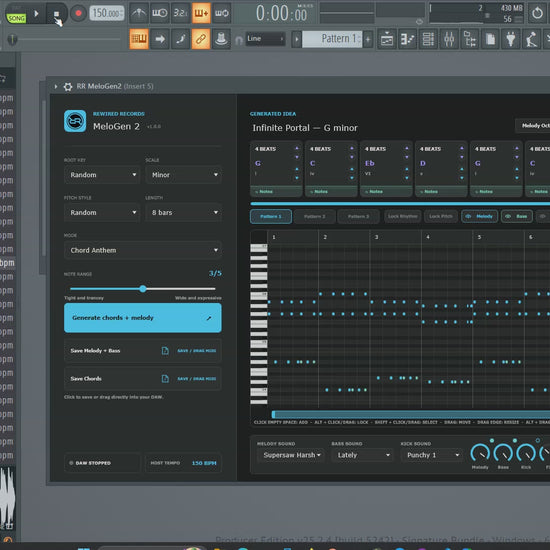
Task: Toggle typing keyboard to piano icon
Action: pos(139,39)
